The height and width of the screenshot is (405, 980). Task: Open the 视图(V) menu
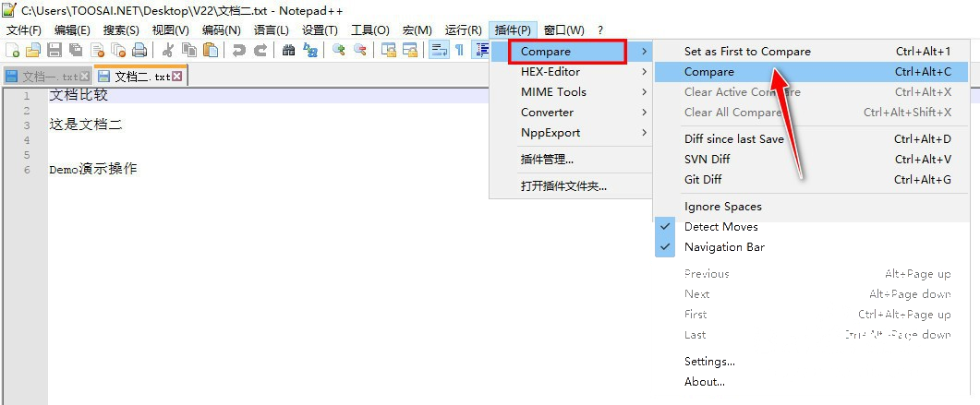[171, 30]
